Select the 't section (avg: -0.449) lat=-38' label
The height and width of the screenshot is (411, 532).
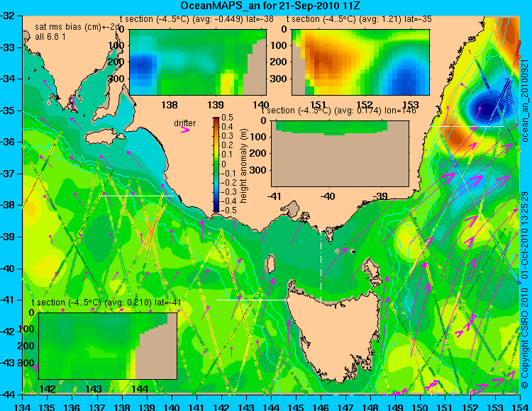pos(196,19)
